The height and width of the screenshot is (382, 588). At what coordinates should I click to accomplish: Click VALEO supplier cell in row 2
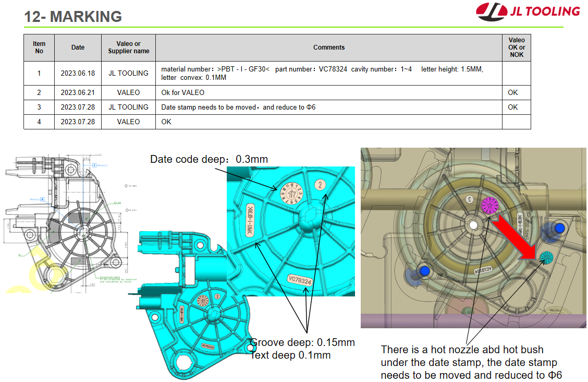pyautogui.click(x=129, y=92)
